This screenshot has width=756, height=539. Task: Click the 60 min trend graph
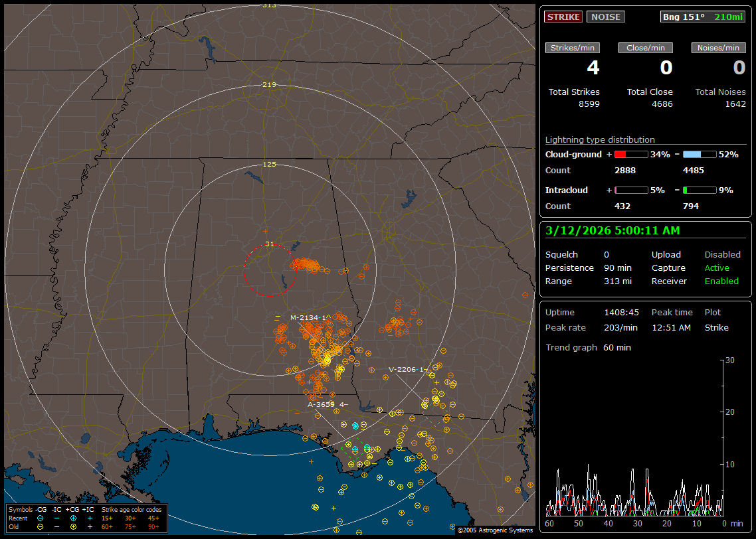point(634,438)
